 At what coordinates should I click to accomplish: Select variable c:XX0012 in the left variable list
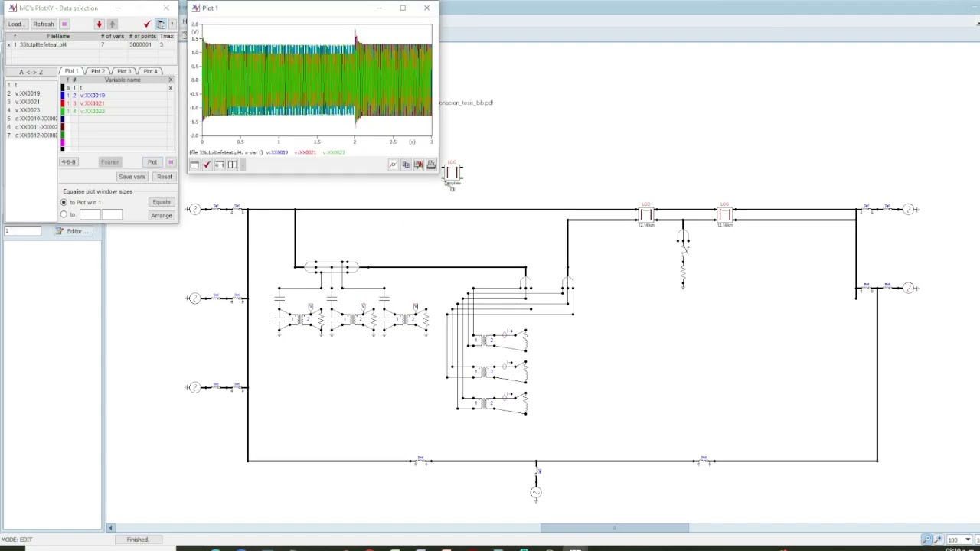[x=31, y=135]
